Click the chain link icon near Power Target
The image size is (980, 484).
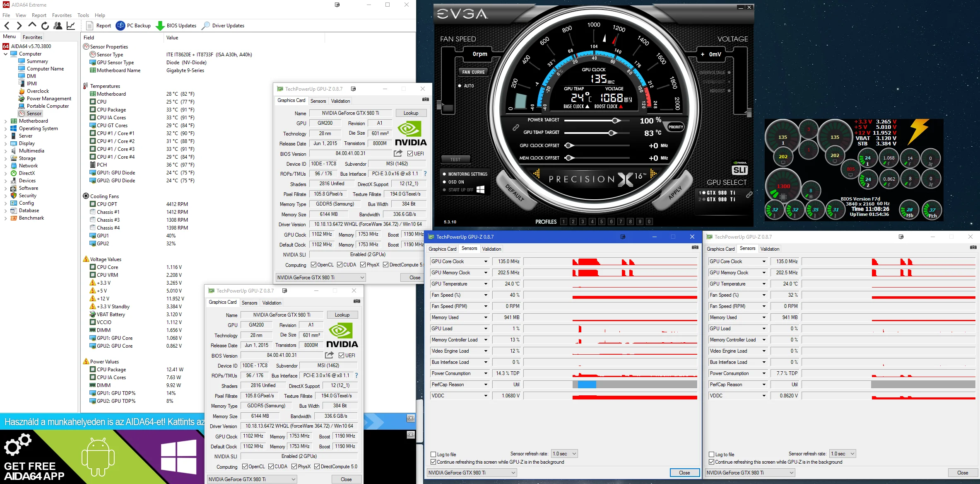[515, 128]
